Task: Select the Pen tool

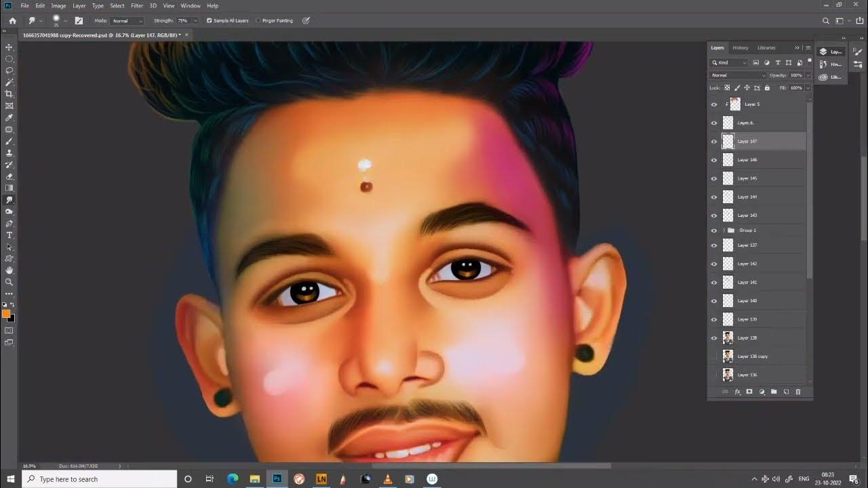Action: [9, 224]
